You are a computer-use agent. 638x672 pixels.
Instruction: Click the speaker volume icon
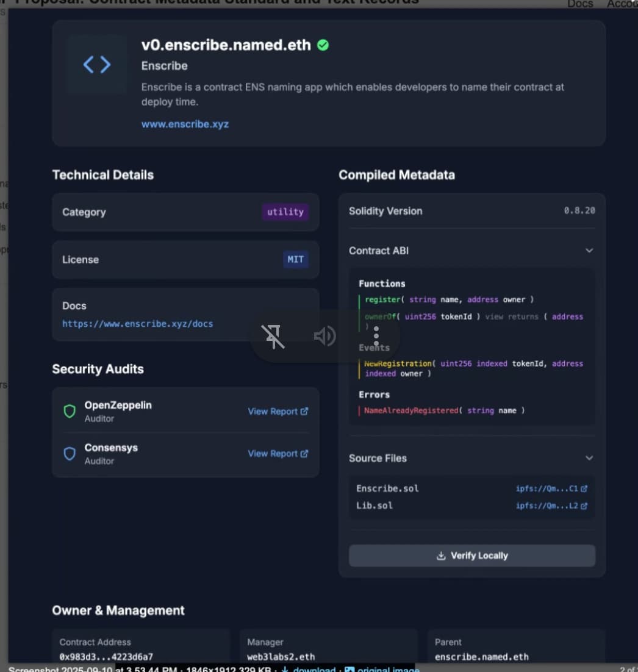point(324,336)
